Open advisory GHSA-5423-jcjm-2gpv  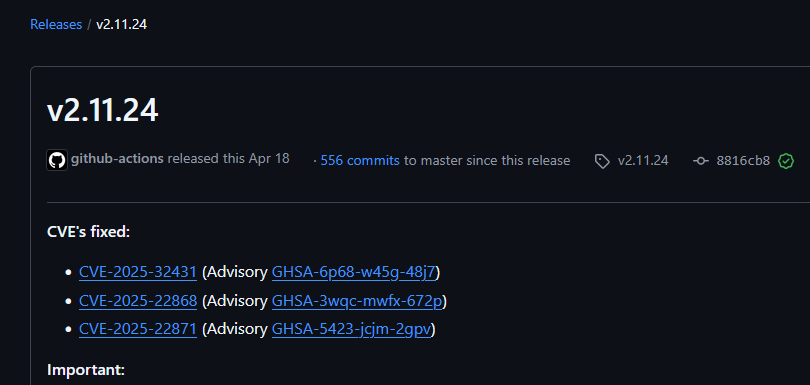pos(351,329)
